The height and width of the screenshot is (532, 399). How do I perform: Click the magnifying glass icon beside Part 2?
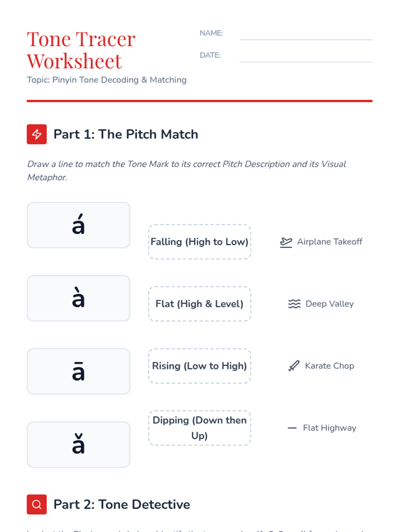(x=37, y=504)
